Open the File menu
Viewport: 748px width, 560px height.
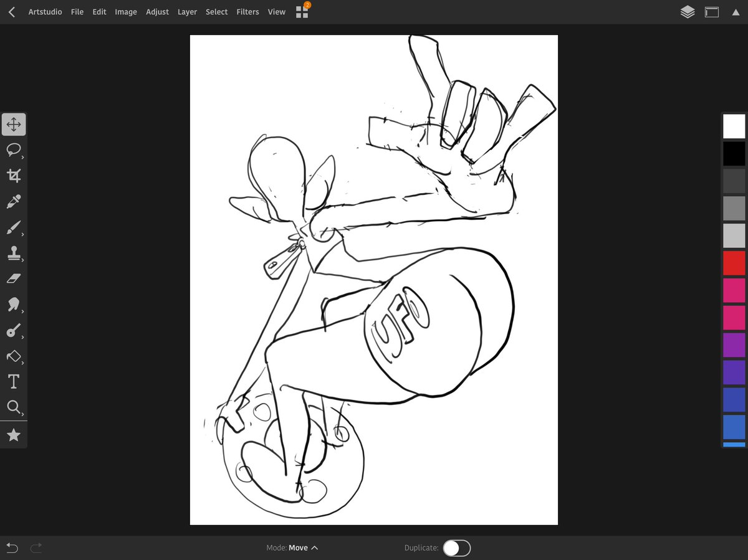click(77, 12)
